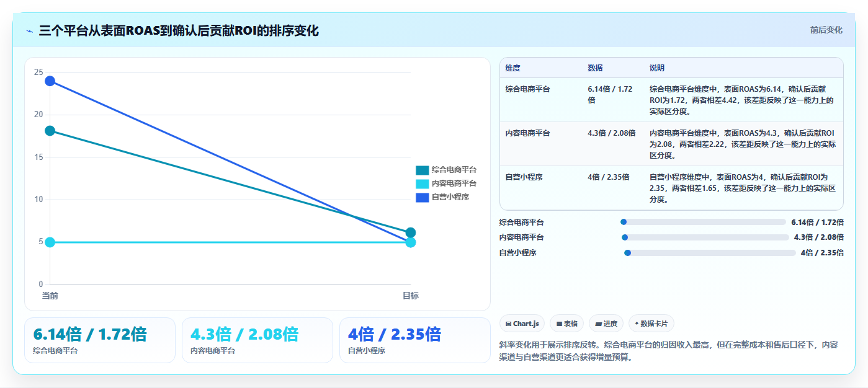The image size is (868, 388).
Task: Click the 内容电商平台 description text in table
Action: point(743,144)
